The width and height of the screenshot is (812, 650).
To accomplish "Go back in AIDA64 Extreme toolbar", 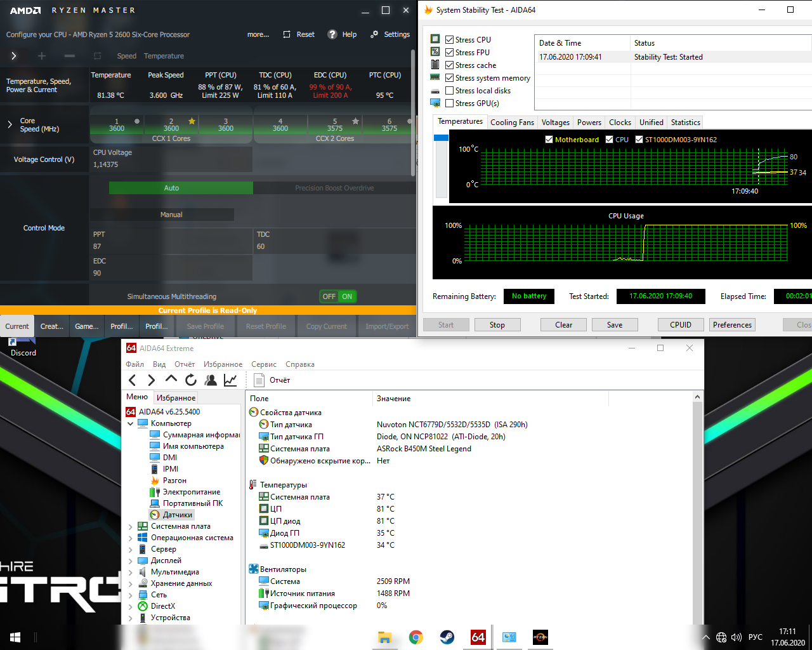I will point(132,380).
